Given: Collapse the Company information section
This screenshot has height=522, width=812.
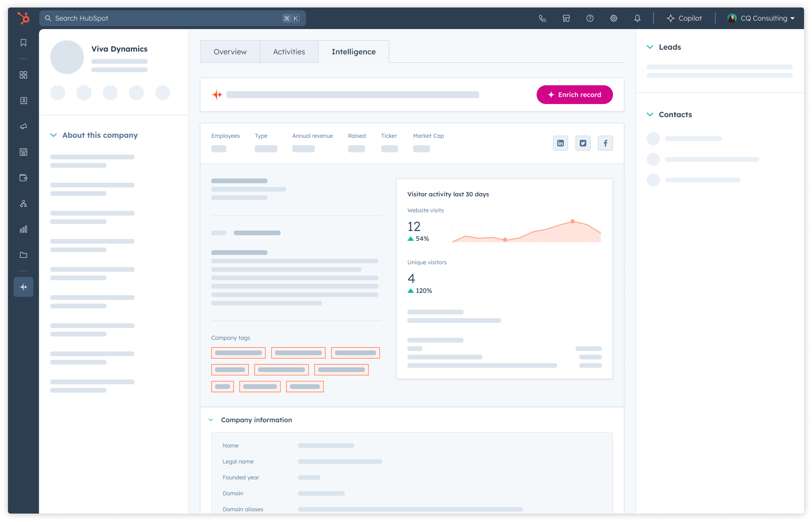Looking at the screenshot, I should (211, 420).
